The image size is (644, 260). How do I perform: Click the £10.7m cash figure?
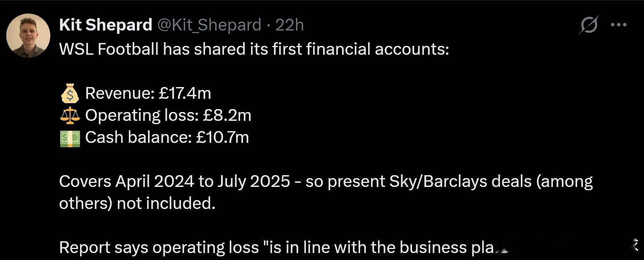point(222,137)
